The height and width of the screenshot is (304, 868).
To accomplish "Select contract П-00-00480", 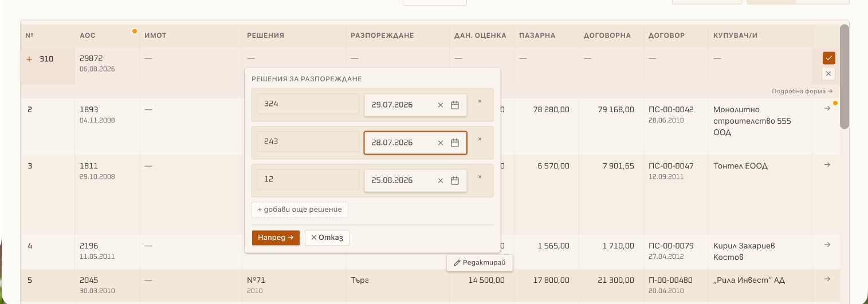I will click(670, 280).
